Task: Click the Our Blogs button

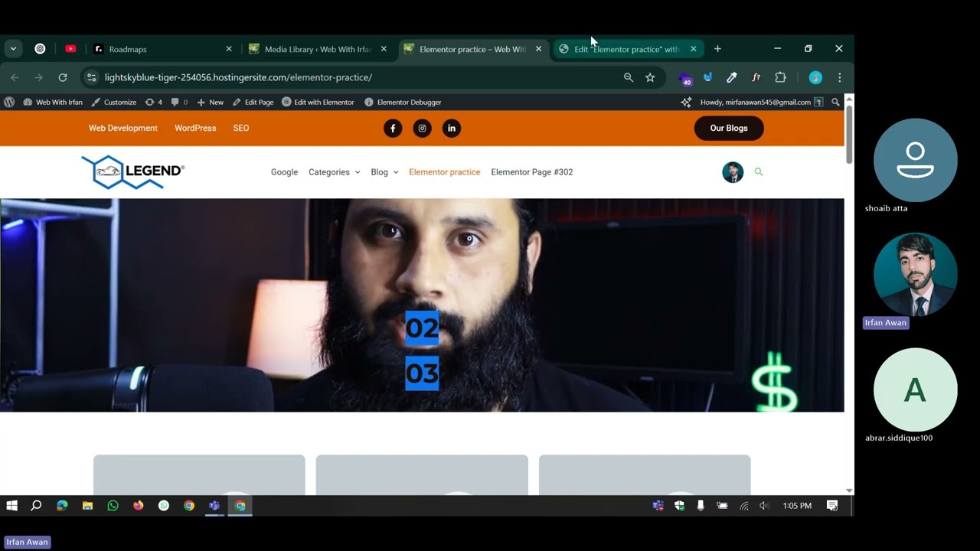Action: [x=729, y=129]
